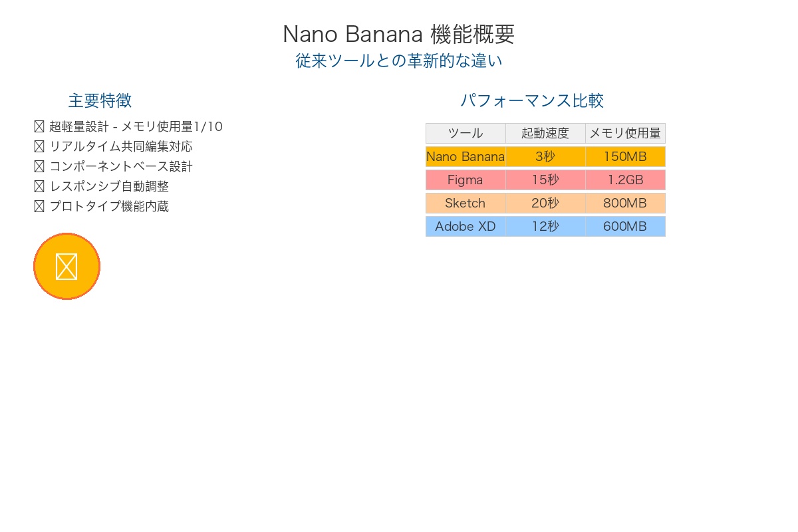This screenshot has height=532, width=798.
Task: Select the 主要特徴 heading
Action: tap(100, 100)
